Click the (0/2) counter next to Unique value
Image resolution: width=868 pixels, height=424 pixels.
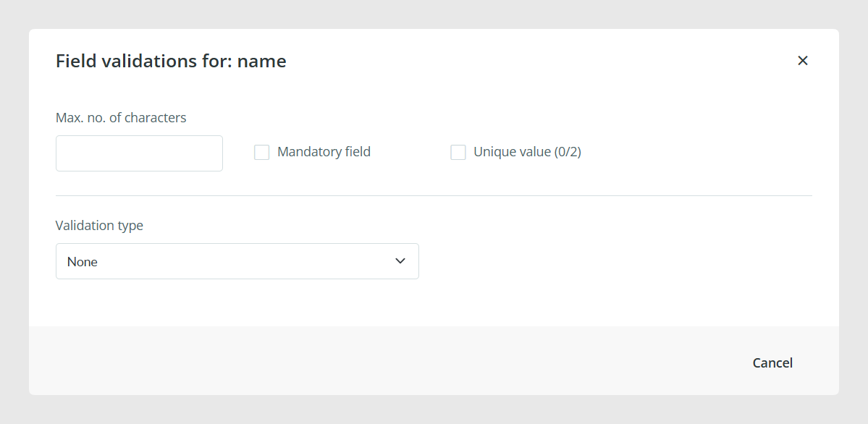point(568,152)
